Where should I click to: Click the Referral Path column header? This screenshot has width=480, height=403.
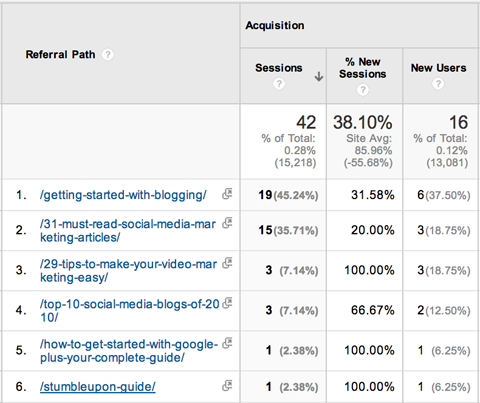(x=60, y=54)
